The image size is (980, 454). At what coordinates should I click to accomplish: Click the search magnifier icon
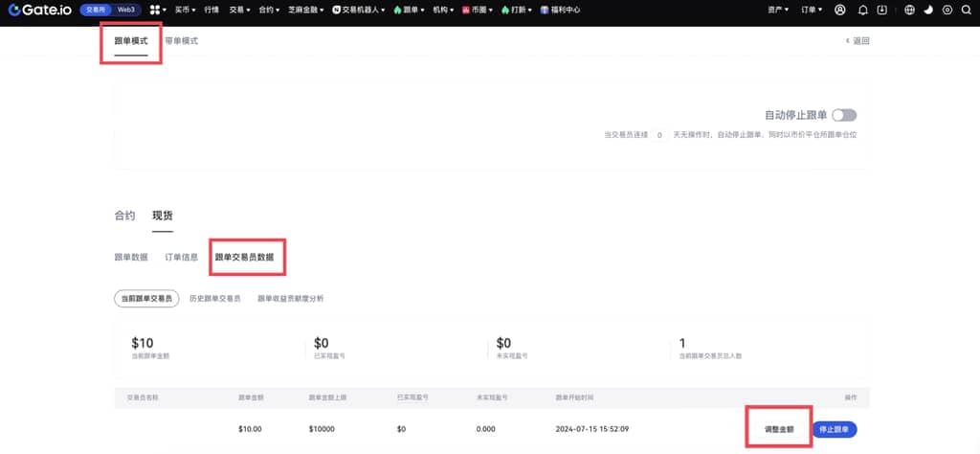tap(966, 10)
